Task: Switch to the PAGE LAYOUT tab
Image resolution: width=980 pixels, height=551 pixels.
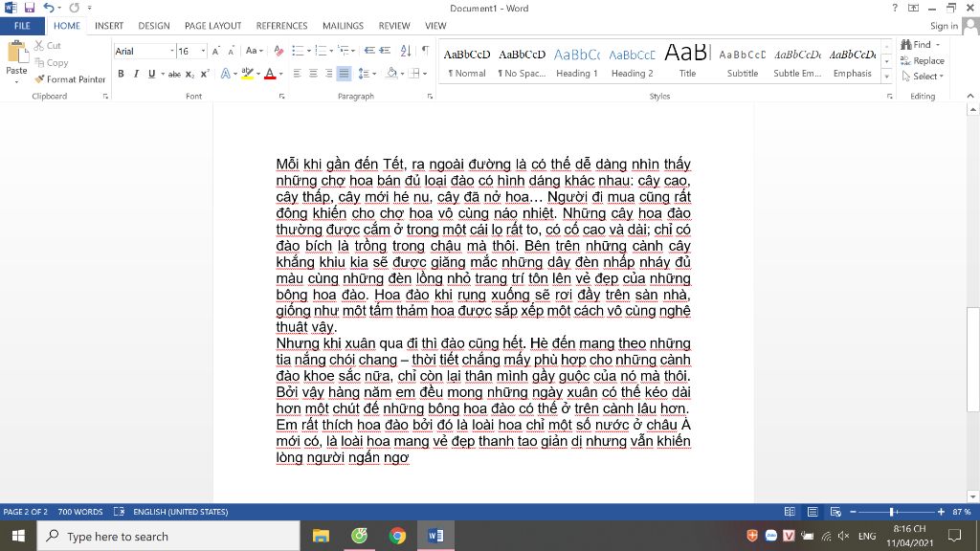Action: [x=212, y=26]
